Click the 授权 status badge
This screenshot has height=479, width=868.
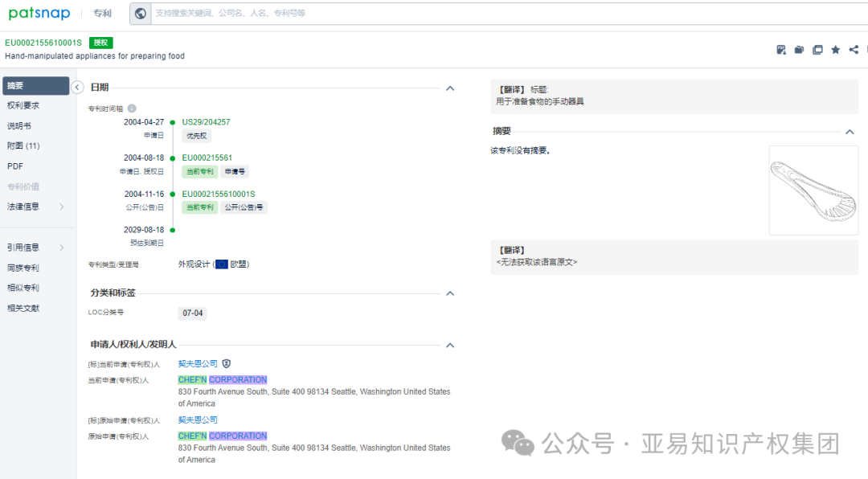coord(100,43)
